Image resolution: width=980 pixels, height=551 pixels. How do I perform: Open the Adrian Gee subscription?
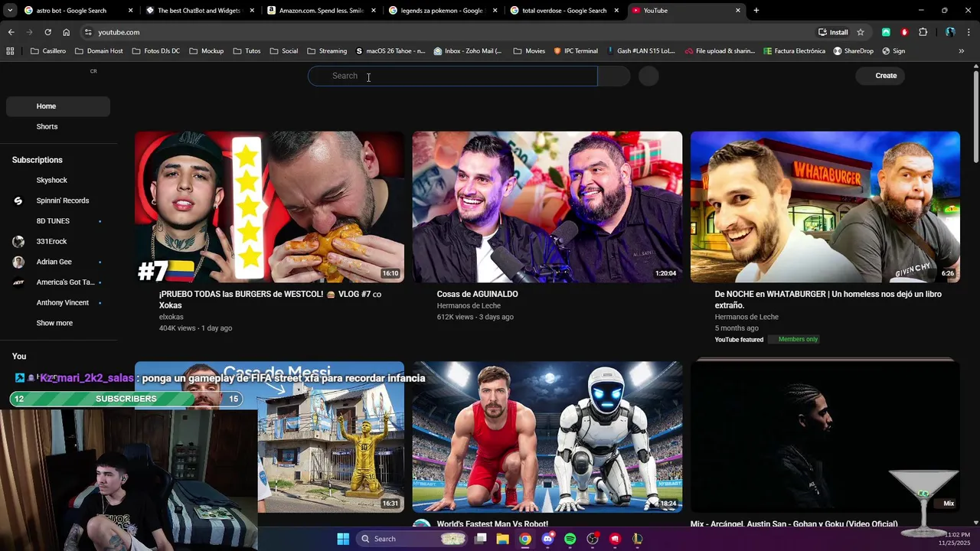[x=58, y=262]
